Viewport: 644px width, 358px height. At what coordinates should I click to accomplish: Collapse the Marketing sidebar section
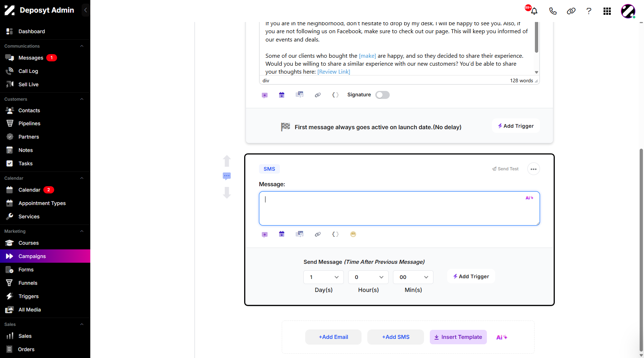click(x=82, y=231)
